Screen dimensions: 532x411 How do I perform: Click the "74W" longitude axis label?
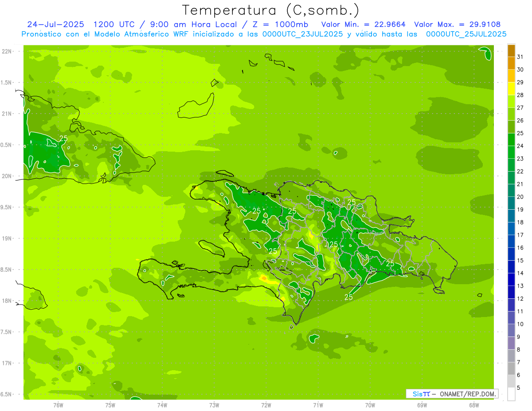pos(162,405)
